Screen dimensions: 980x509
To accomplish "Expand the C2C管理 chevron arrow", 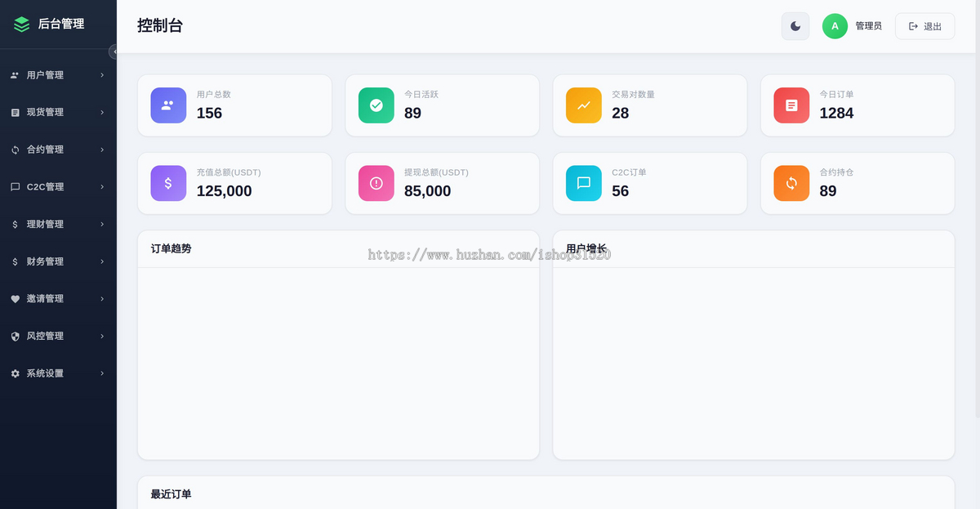I will point(102,187).
